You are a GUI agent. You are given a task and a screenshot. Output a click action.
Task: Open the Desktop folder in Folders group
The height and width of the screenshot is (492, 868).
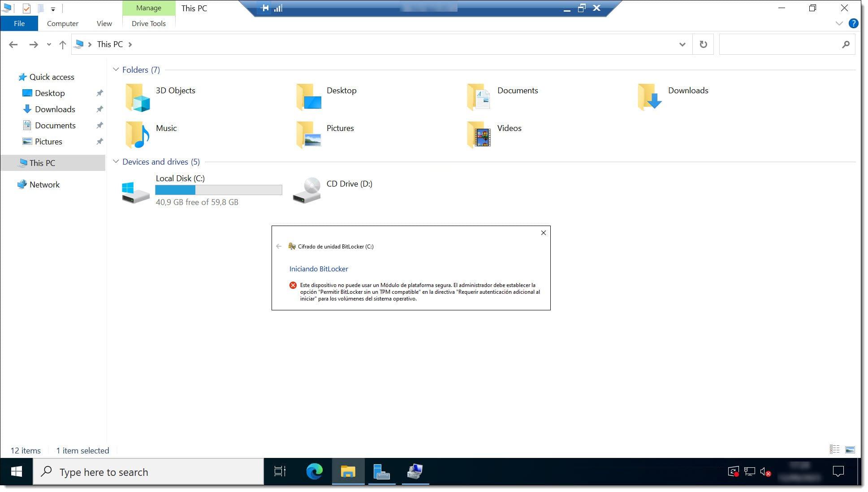click(x=308, y=97)
